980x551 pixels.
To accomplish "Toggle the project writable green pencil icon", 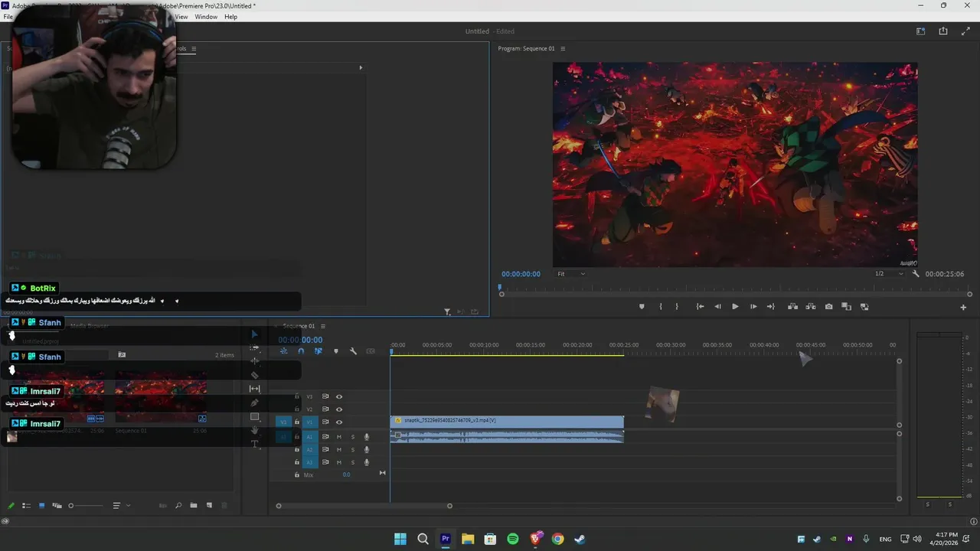I will coord(11,506).
